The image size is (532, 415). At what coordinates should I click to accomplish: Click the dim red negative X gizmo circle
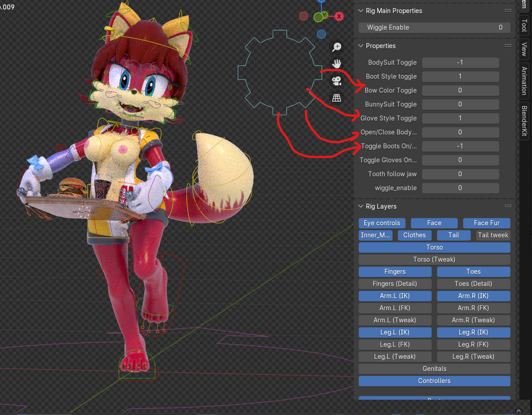point(304,16)
